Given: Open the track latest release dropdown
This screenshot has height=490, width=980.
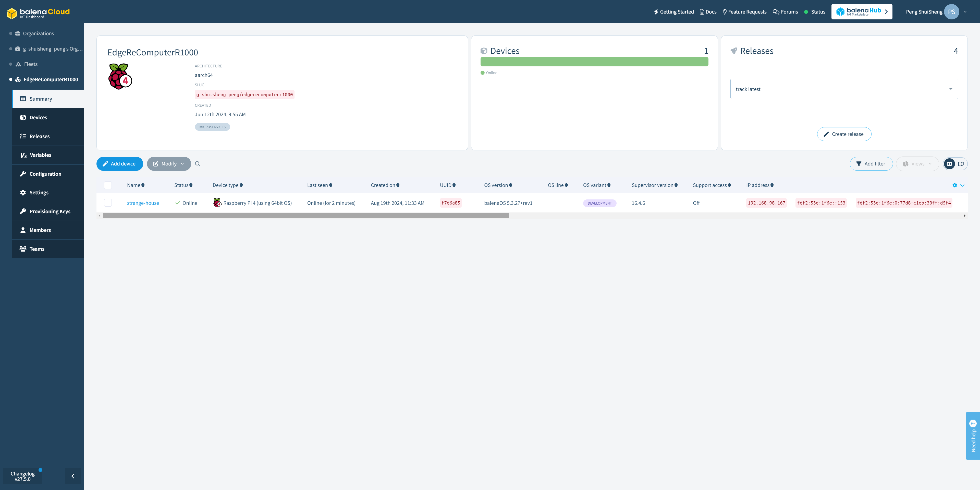Looking at the screenshot, I should [844, 89].
